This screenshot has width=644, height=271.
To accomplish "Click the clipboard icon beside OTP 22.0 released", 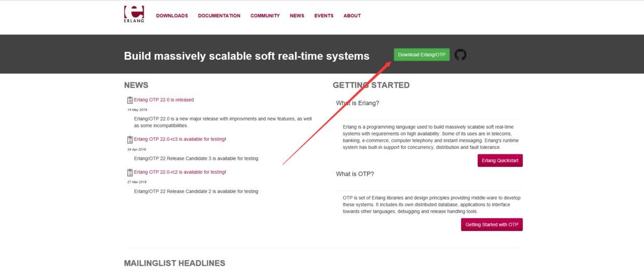I will click(x=130, y=100).
